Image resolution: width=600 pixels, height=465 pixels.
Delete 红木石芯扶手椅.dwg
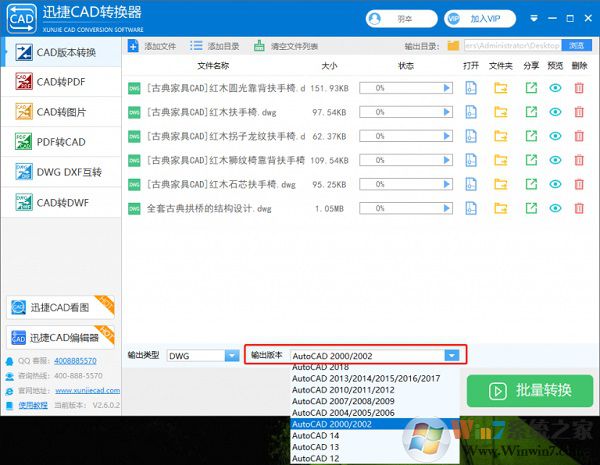pos(579,184)
